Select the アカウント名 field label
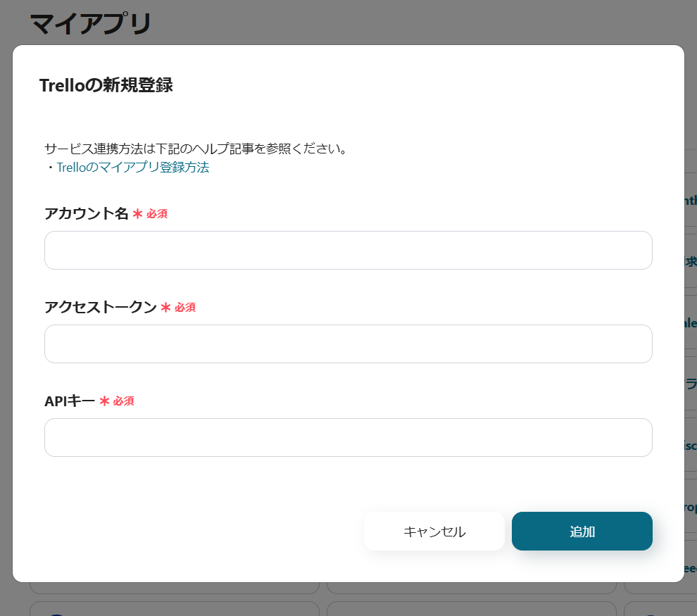Screen dimensions: 697x616 86,213
